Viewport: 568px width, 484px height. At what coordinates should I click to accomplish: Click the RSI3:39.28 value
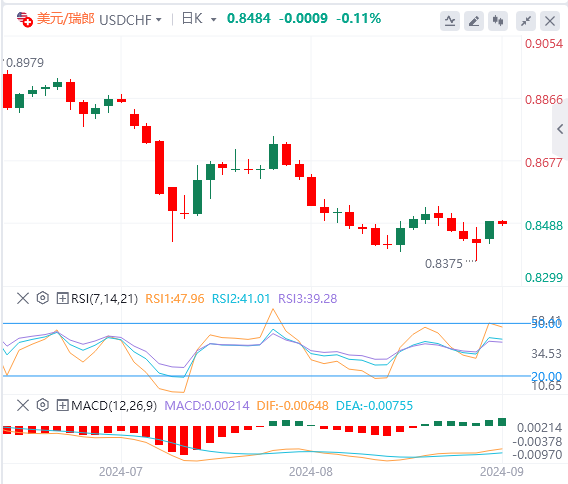(308, 299)
